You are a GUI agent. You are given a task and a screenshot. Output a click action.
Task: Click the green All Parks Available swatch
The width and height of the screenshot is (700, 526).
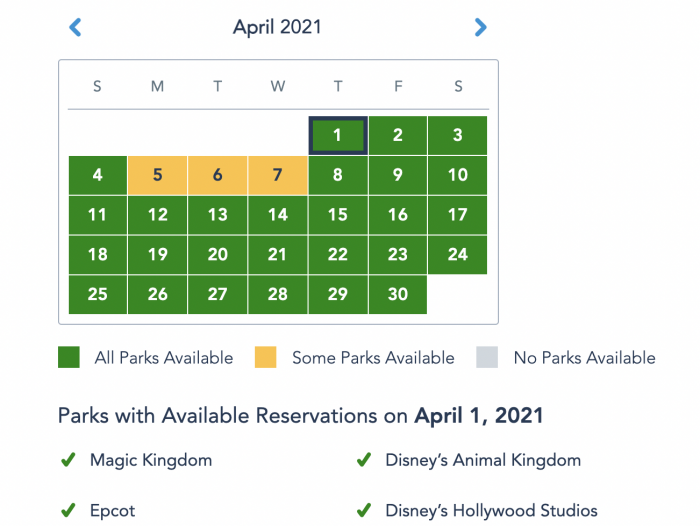pyautogui.click(x=69, y=357)
